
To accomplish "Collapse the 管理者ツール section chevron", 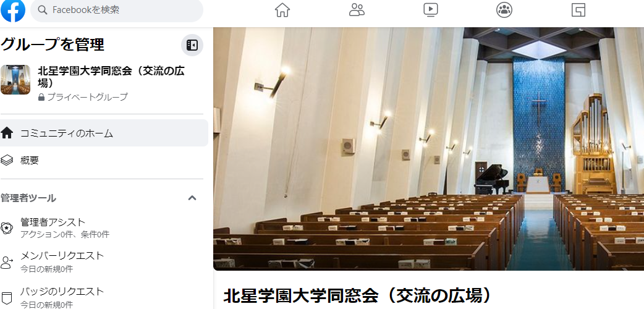I will 192,198.
